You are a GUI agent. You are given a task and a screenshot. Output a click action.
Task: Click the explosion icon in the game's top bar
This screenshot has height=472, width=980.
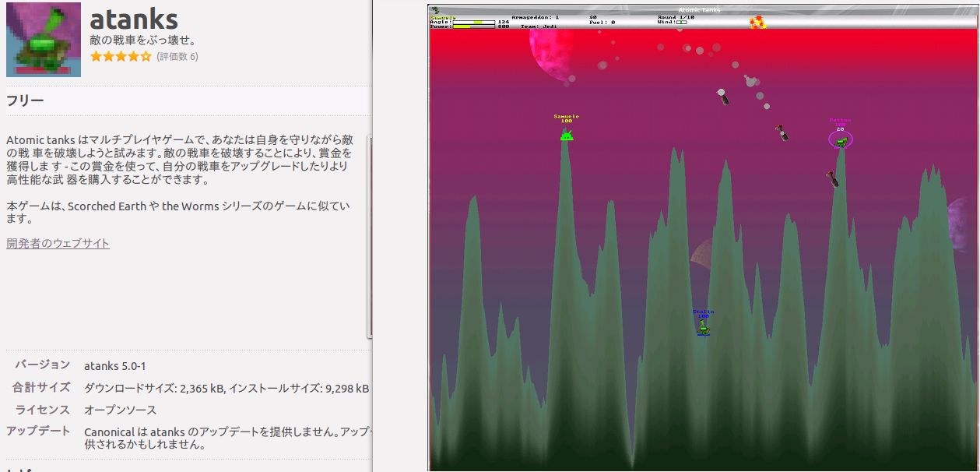click(x=757, y=23)
